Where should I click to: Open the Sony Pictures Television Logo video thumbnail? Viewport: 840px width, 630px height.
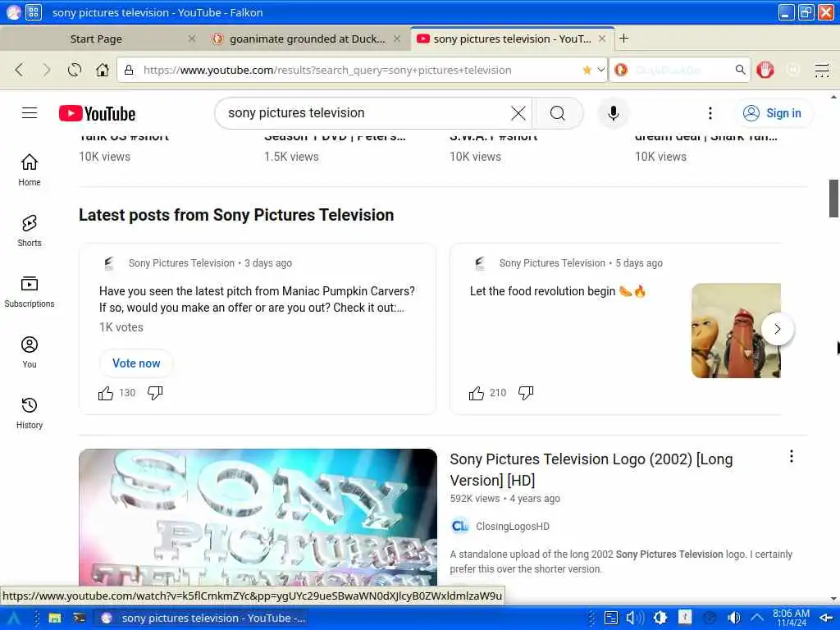[x=258, y=517]
